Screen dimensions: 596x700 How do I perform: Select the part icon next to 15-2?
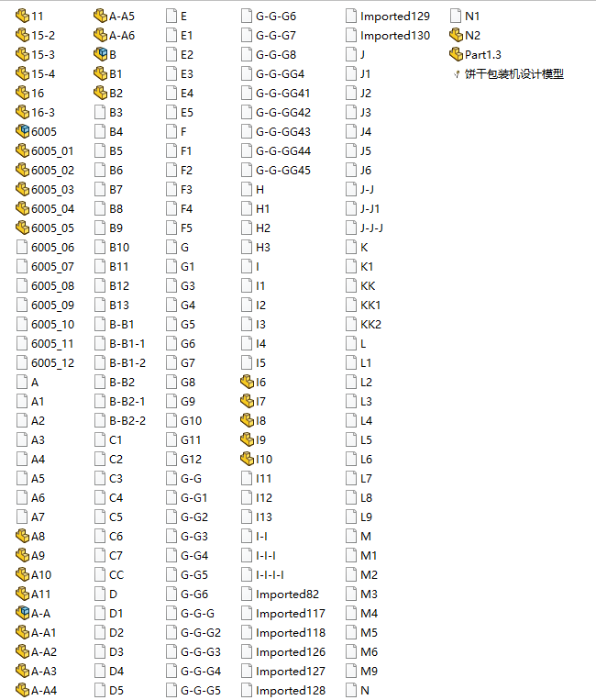(22, 35)
